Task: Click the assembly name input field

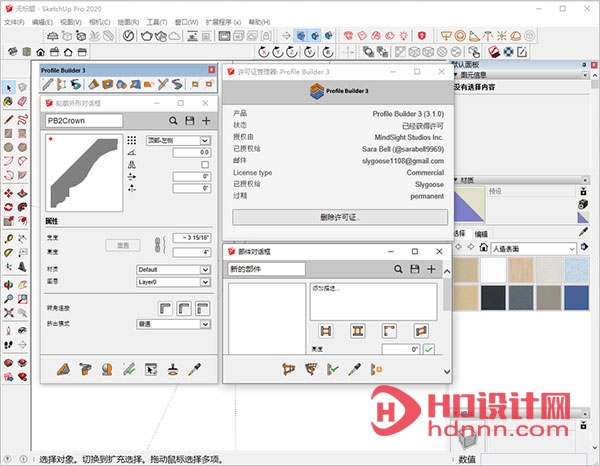Action: [266, 269]
